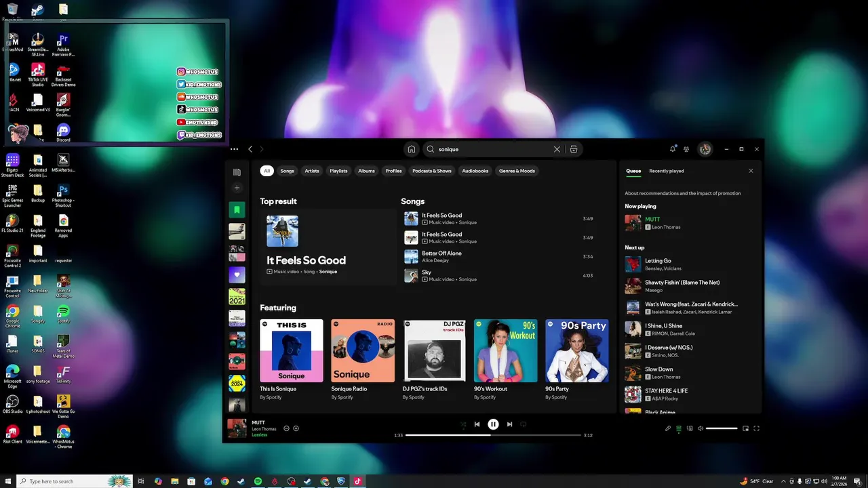Adjust the Spotify volume slider
This screenshot has height=488, width=868.
tap(722, 428)
